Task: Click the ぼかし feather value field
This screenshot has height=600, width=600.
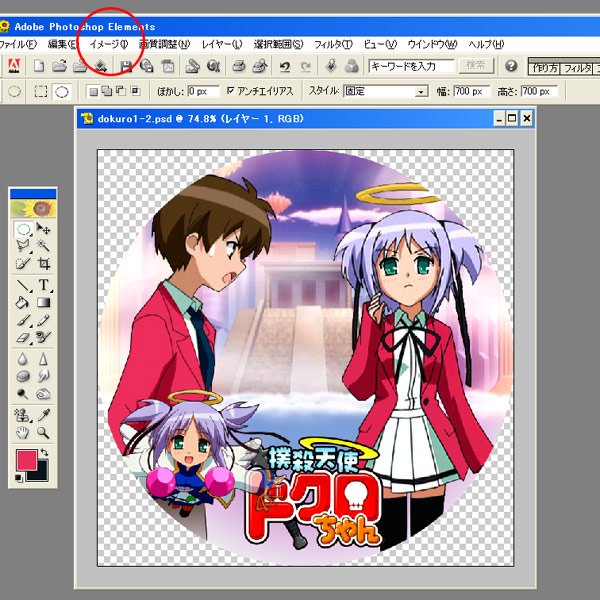Action: click(204, 91)
